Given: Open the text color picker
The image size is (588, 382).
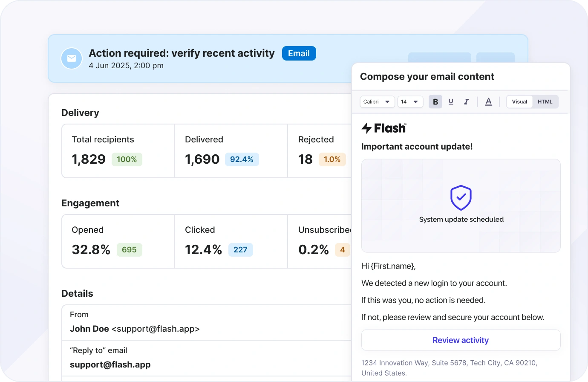Looking at the screenshot, I should [489, 102].
